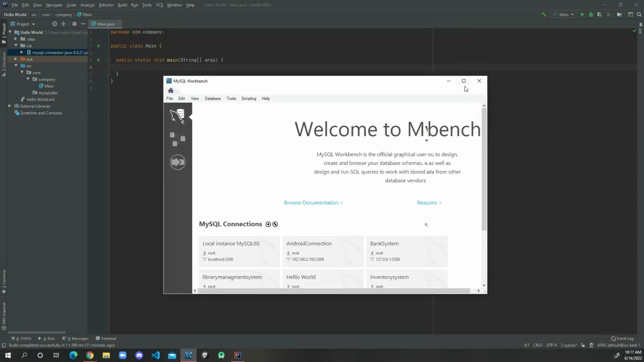Open Discord from the taskbar
Viewport: 644px width, 362px height.
coord(139,355)
